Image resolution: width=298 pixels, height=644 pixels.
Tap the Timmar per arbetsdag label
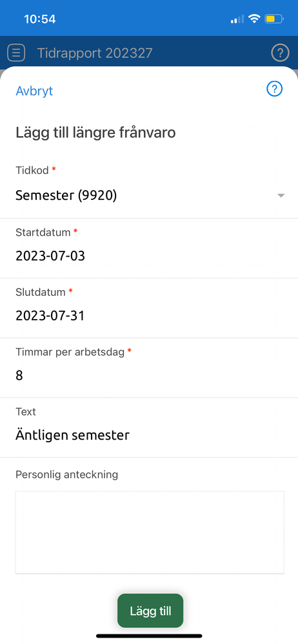pos(70,353)
